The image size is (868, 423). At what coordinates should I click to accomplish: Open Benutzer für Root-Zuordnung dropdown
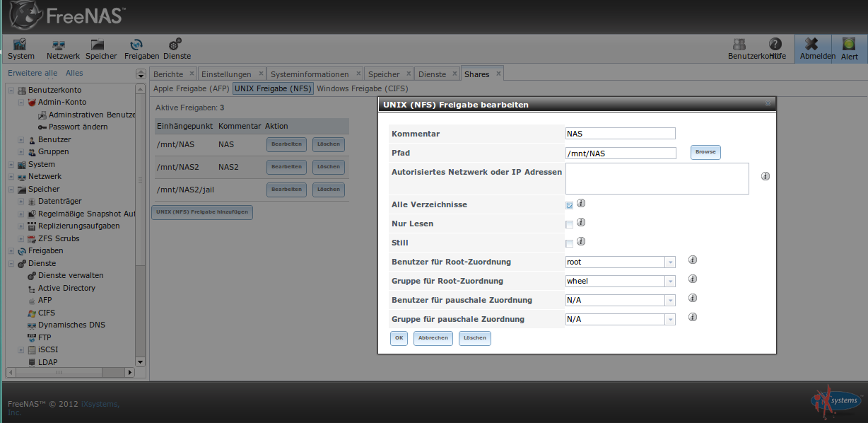[x=670, y=262]
